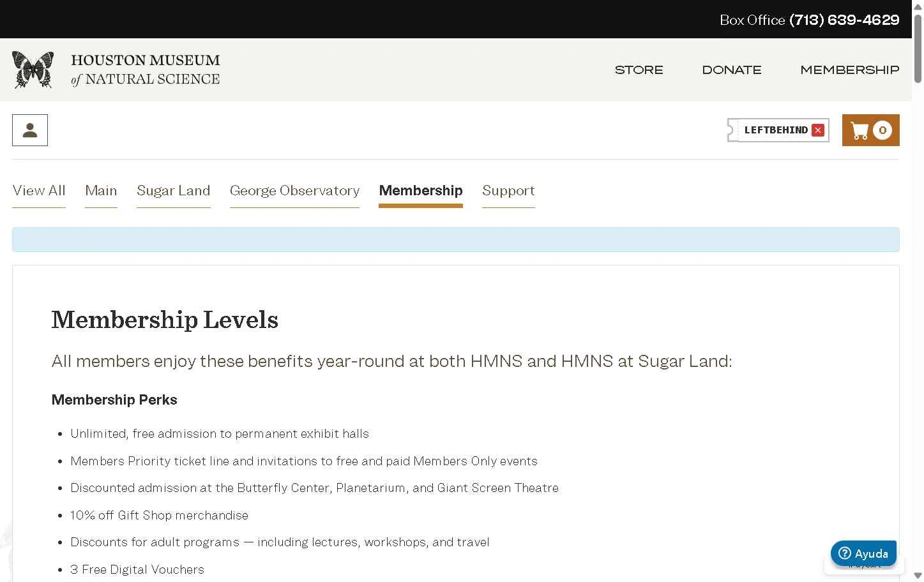Open the Ayuda help widget

[x=863, y=553]
